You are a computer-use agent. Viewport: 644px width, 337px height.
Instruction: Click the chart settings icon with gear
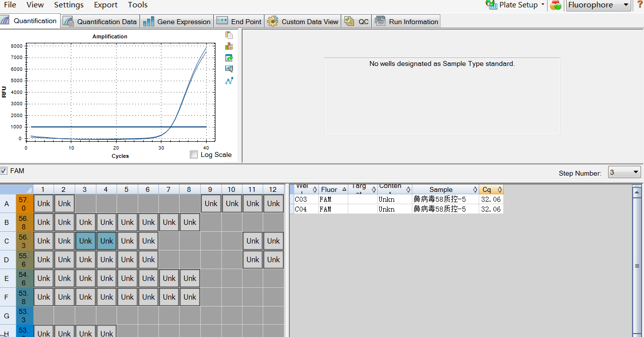point(229,46)
